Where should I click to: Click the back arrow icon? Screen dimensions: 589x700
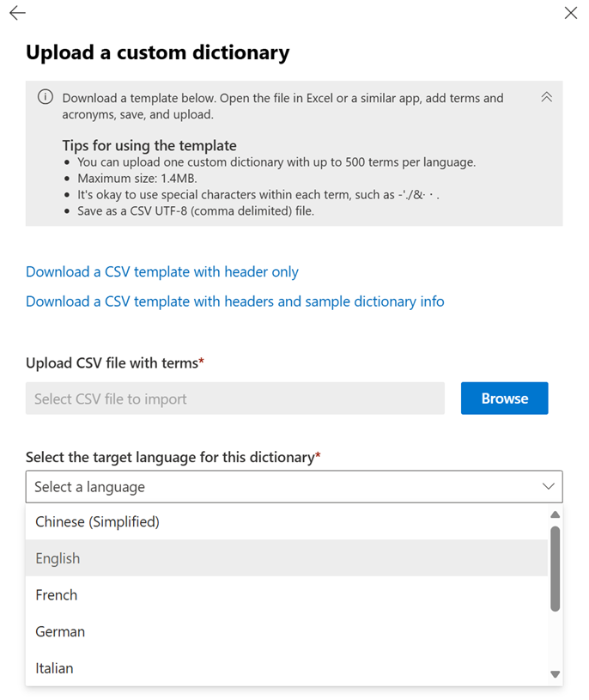[17, 13]
